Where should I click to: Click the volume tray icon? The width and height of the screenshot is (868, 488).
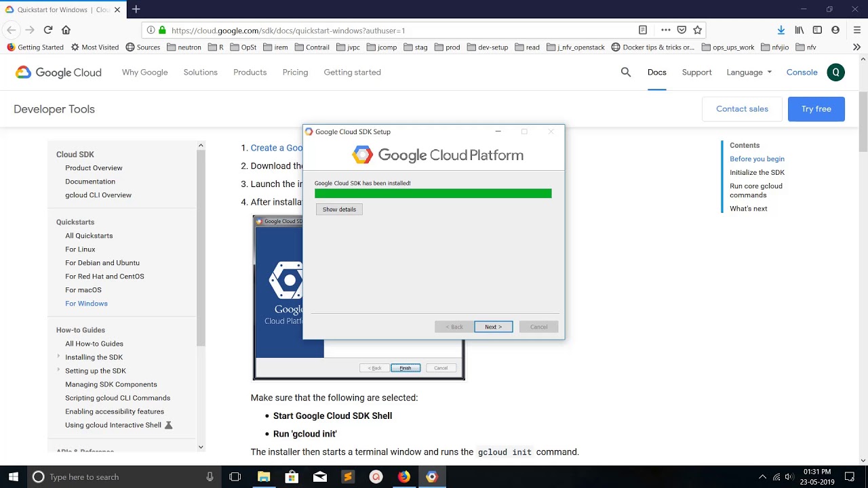(789, 476)
